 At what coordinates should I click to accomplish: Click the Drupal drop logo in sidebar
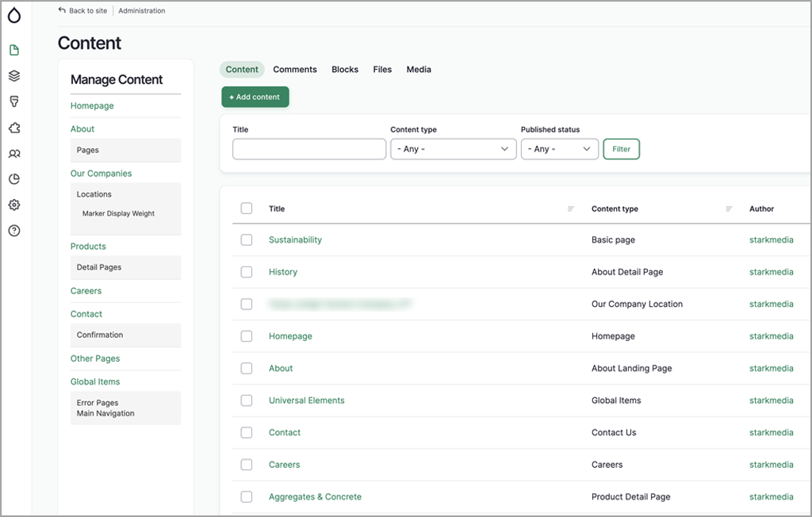click(x=14, y=14)
